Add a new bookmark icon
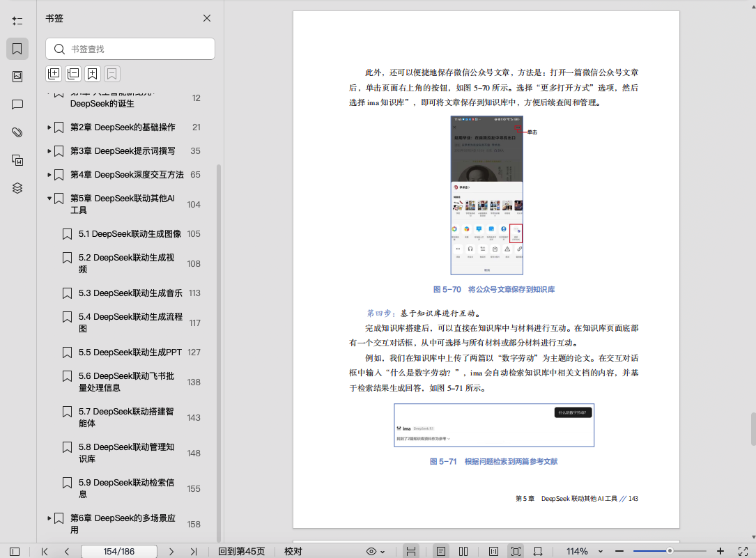Viewport: 756px width, 558px height. pos(93,74)
